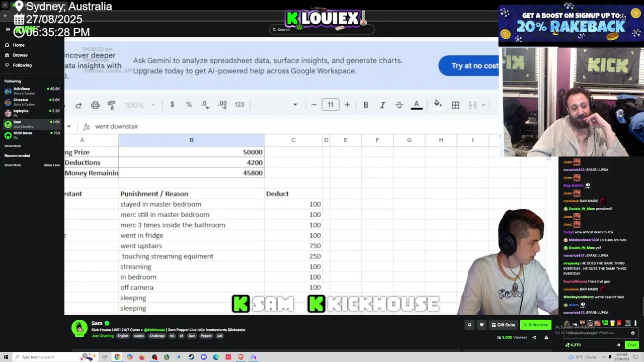644x362 pixels.
Task: Toggle bold formatting
Action: point(366,105)
